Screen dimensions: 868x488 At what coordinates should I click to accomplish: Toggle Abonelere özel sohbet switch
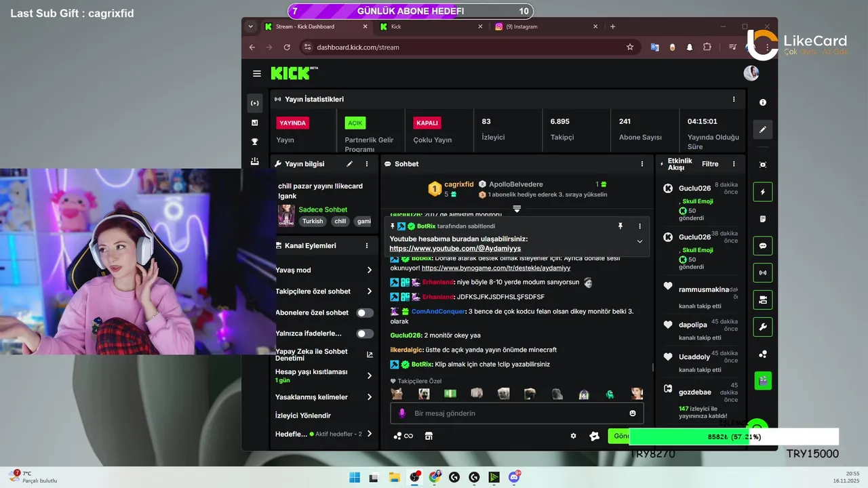click(x=365, y=312)
